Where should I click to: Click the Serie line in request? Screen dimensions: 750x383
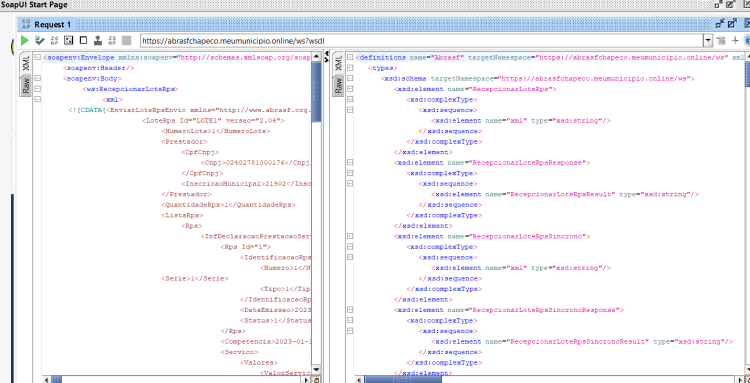[x=195, y=278]
